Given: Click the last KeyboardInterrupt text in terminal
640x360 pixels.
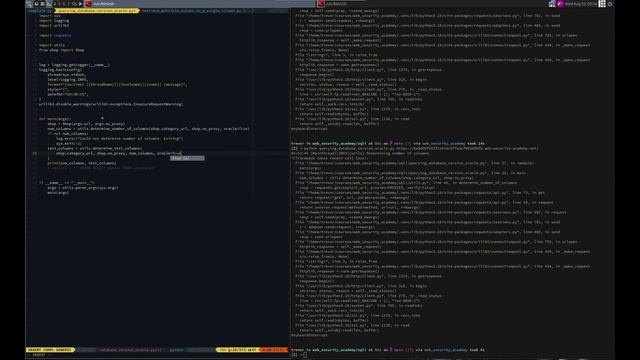Looking at the screenshot, I should (x=309, y=335).
